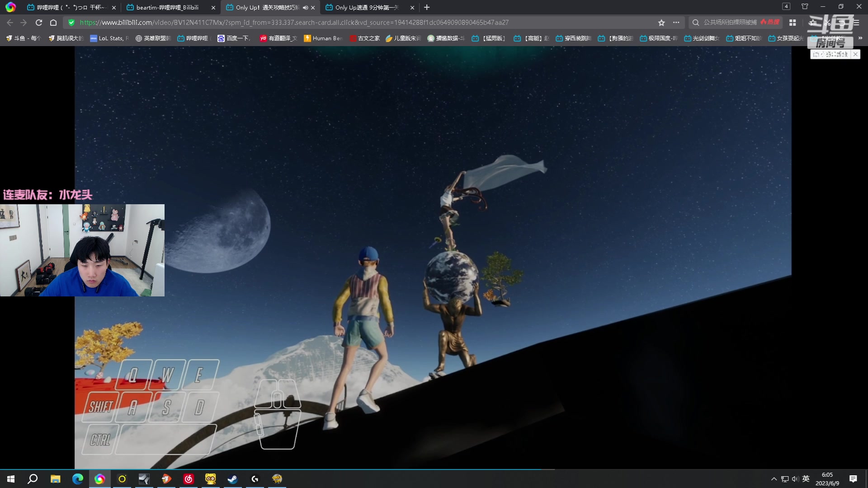Expand the bookmarks overflow chevron

click(x=860, y=38)
